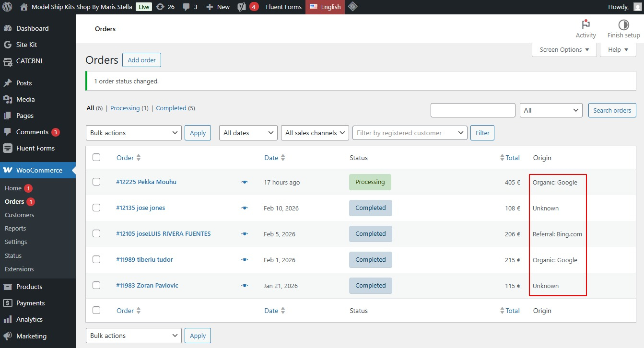Image resolution: width=644 pixels, height=348 pixels.
Task: Click the Finish setup circle icon
Action: click(x=623, y=25)
